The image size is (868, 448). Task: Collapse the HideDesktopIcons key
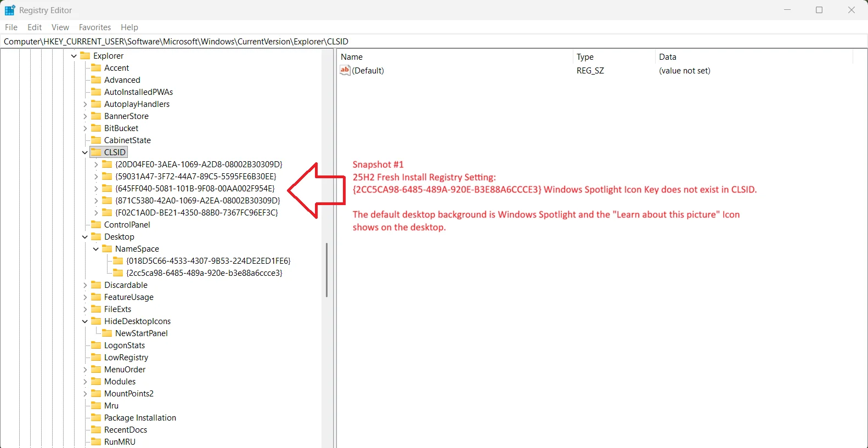85,321
